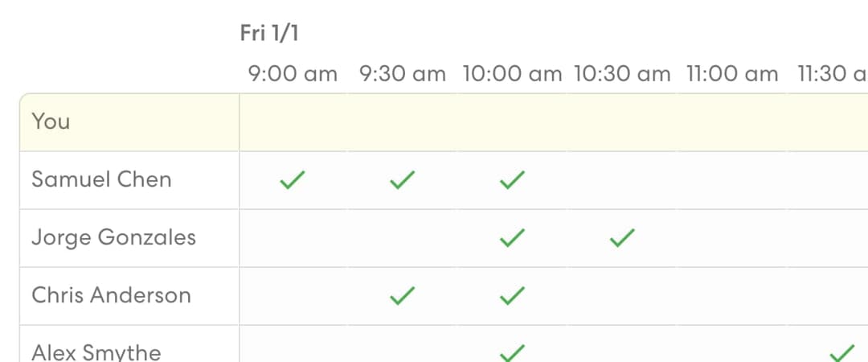Click Chris Anderson's 10:00 am checkmark
Viewport: 868px width, 362px height.
click(x=512, y=295)
